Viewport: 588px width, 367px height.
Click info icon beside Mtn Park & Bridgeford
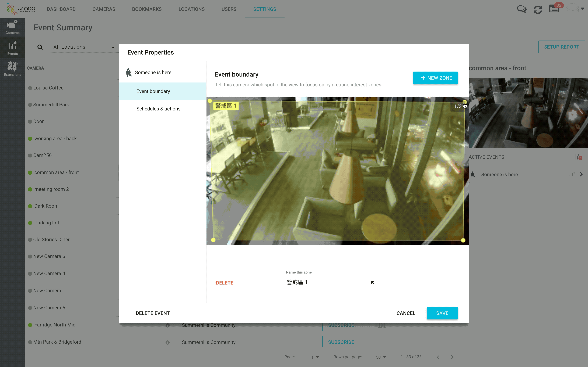pos(168,343)
